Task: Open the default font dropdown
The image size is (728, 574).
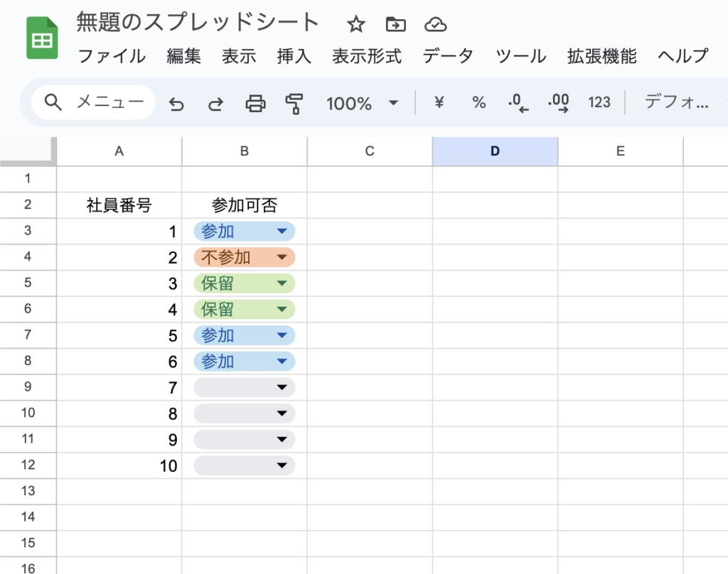Action: point(677,102)
